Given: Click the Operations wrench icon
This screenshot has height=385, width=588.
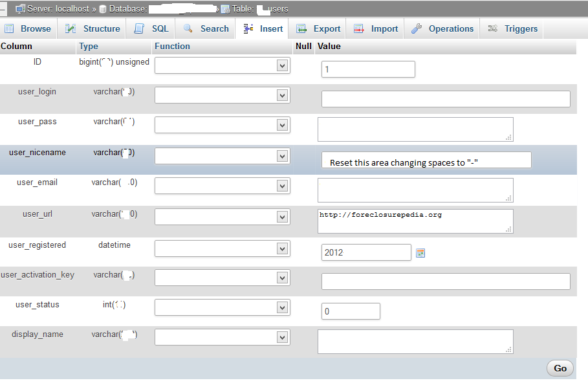Looking at the screenshot, I should 416,28.
